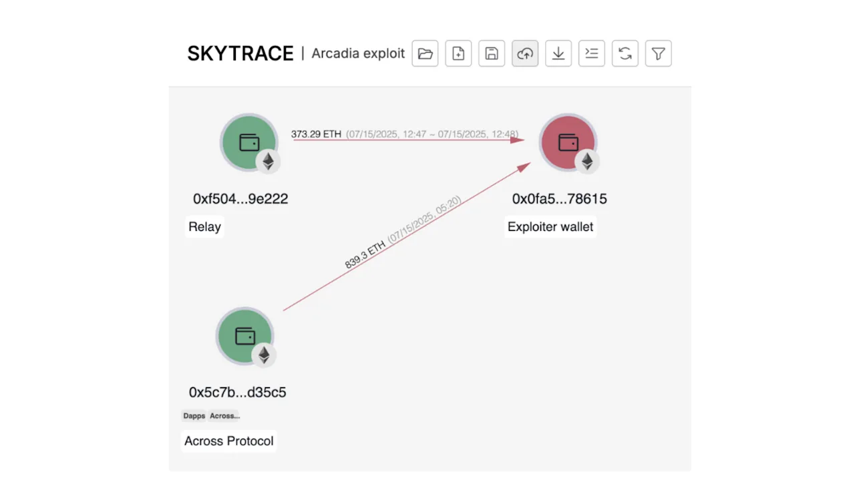Click the Dapps tag
The width and height of the screenshot is (855, 504).
click(194, 416)
